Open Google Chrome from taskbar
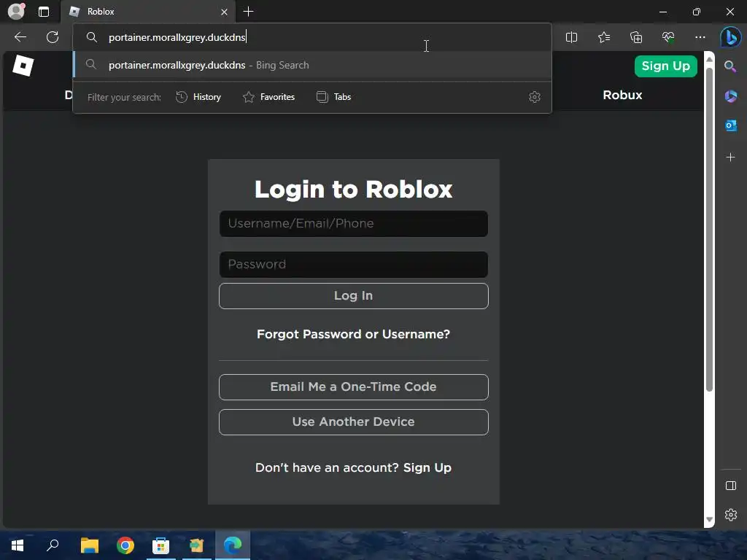Viewport: 747px width, 560px height. (x=125, y=545)
